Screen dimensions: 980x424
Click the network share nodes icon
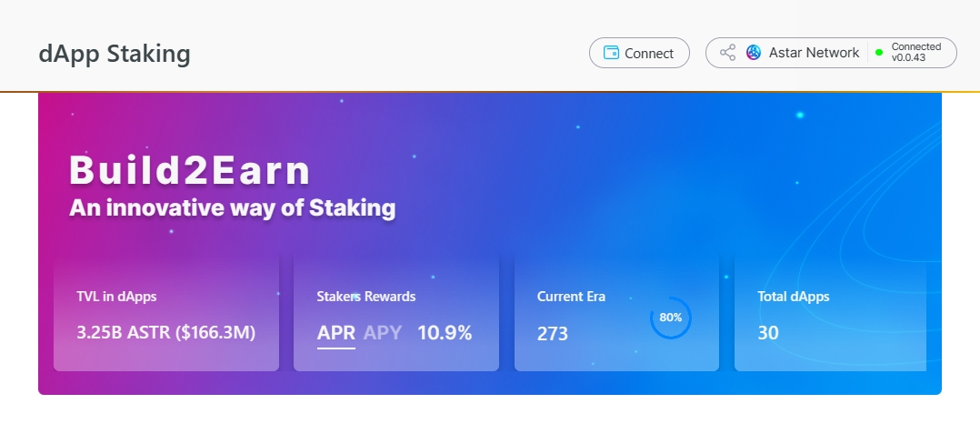pos(727,53)
